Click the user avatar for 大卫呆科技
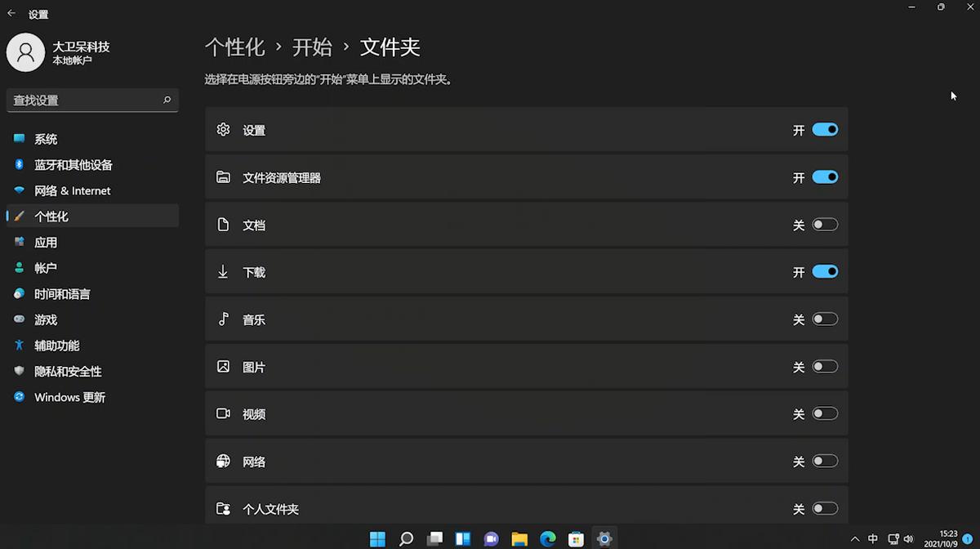The width and height of the screenshot is (980, 549). [25, 51]
